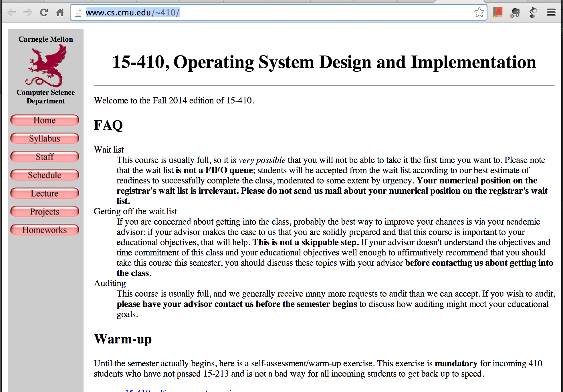This screenshot has width=563, height=392.
Task: Go to the Staff page
Action: (x=45, y=157)
